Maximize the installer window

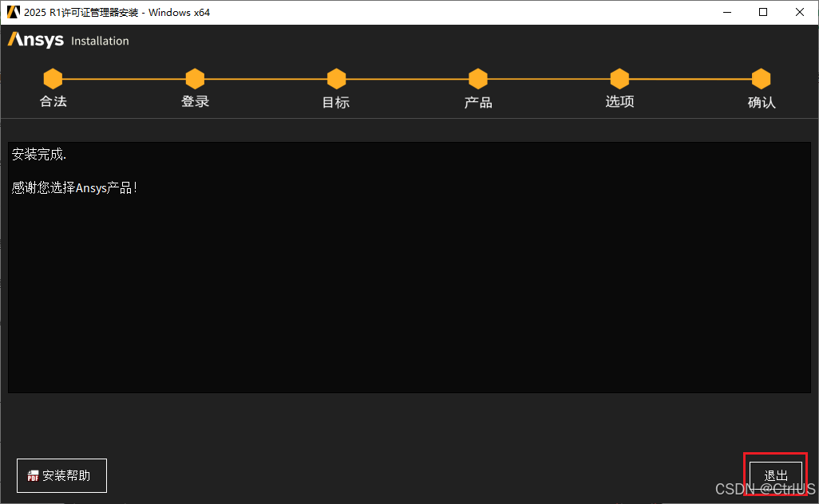point(763,12)
